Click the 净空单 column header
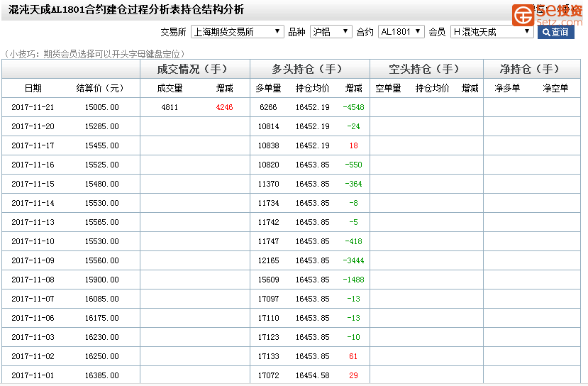 tap(555, 88)
